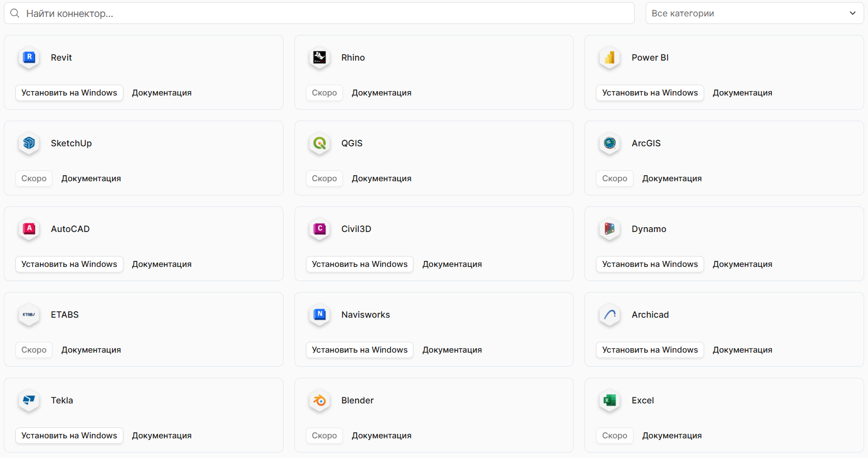Open QGIS Документация link

pos(381,179)
